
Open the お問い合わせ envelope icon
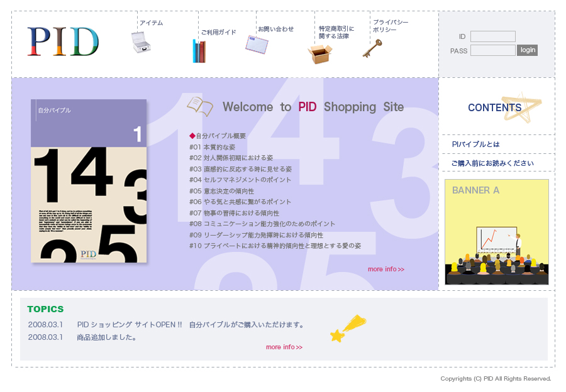[257, 45]
